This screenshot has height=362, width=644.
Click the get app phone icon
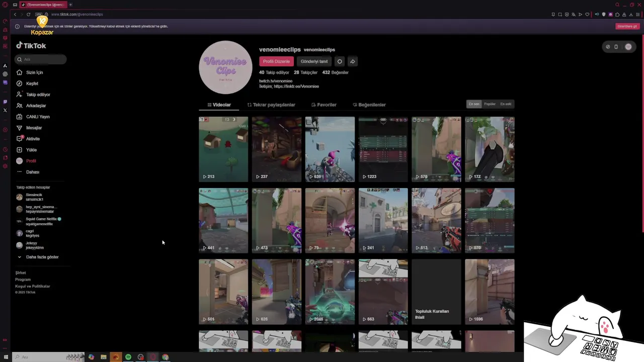pos(616,47)
